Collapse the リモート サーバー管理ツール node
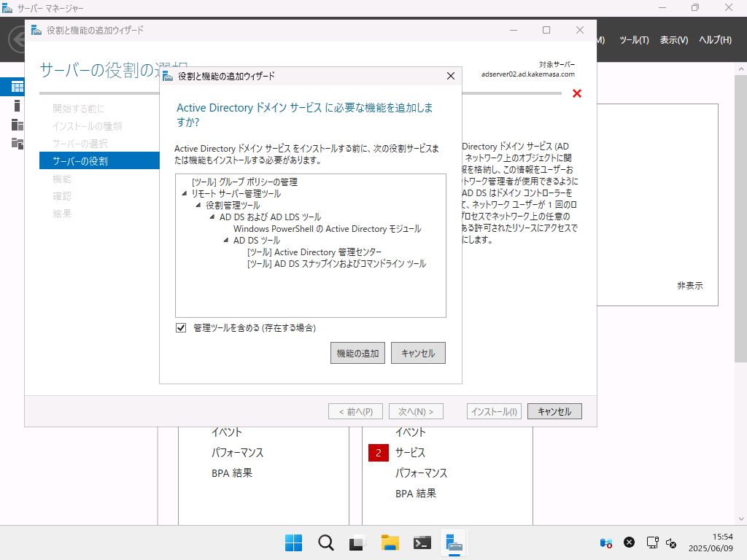 (185, 194)
